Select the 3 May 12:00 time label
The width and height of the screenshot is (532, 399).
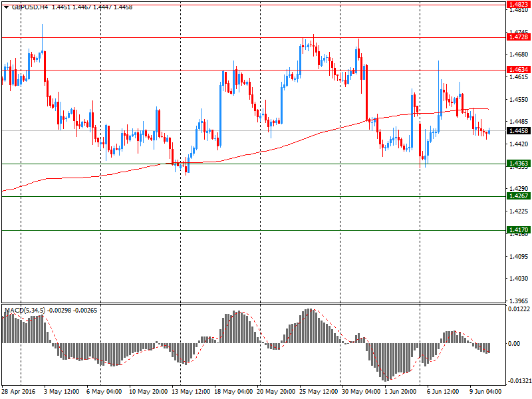[62, 392]
